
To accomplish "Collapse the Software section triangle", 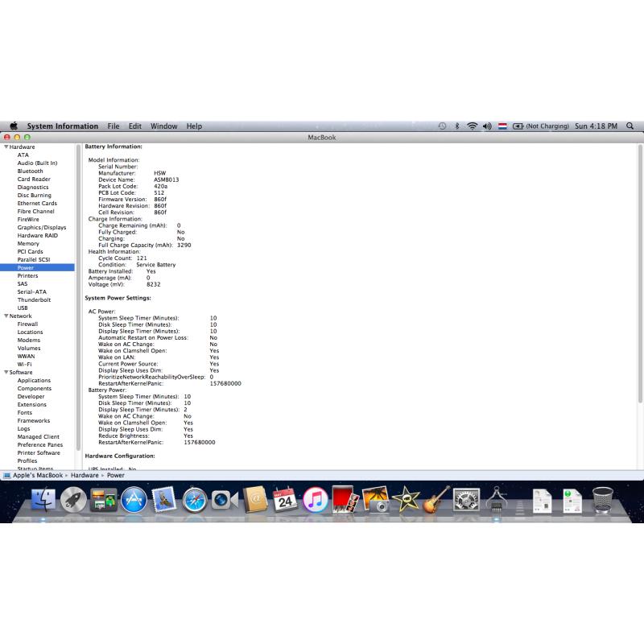I will coord(6,372).
